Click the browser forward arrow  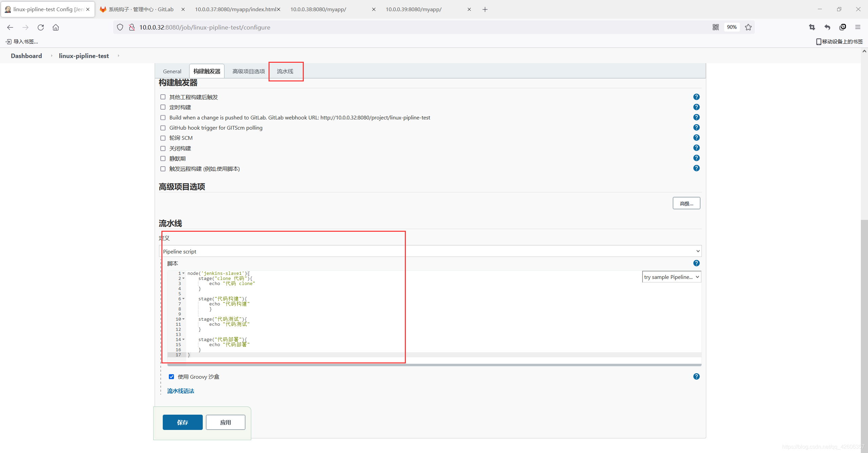point(25,27)
